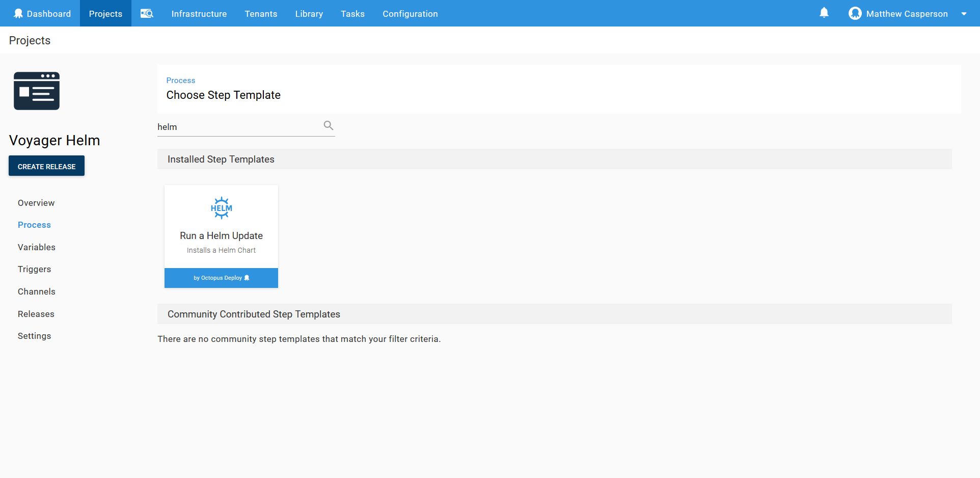This screenshot has width=980, height=478.
Task: Open the Infrastructure menu
Action: tap(199, 14)
